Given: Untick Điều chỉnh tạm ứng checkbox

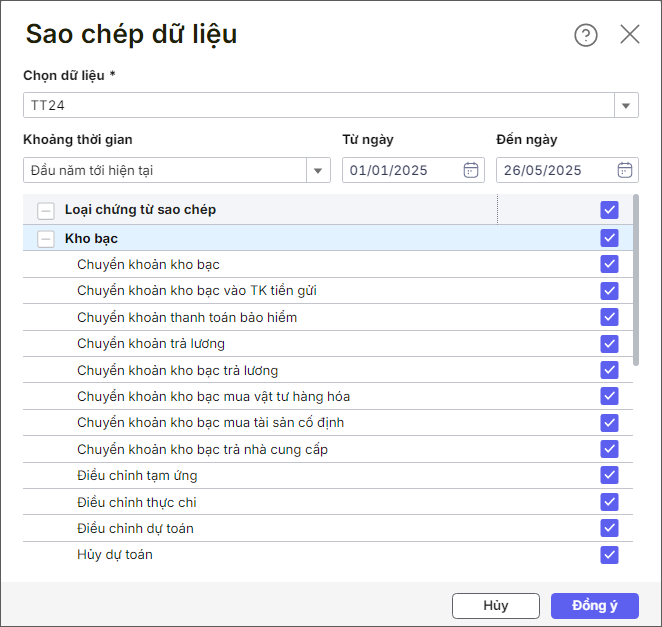Looking at the screenshot, I should pos(610,475).
